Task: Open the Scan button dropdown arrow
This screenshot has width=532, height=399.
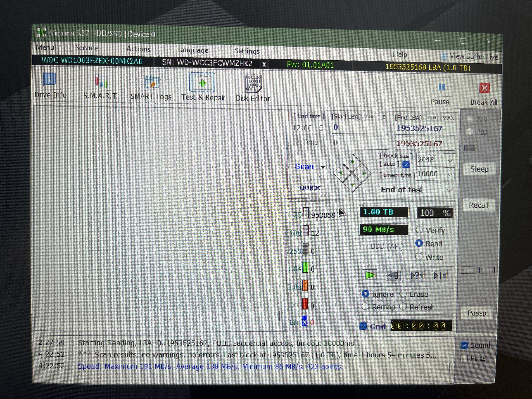Action: coord(323,167)
